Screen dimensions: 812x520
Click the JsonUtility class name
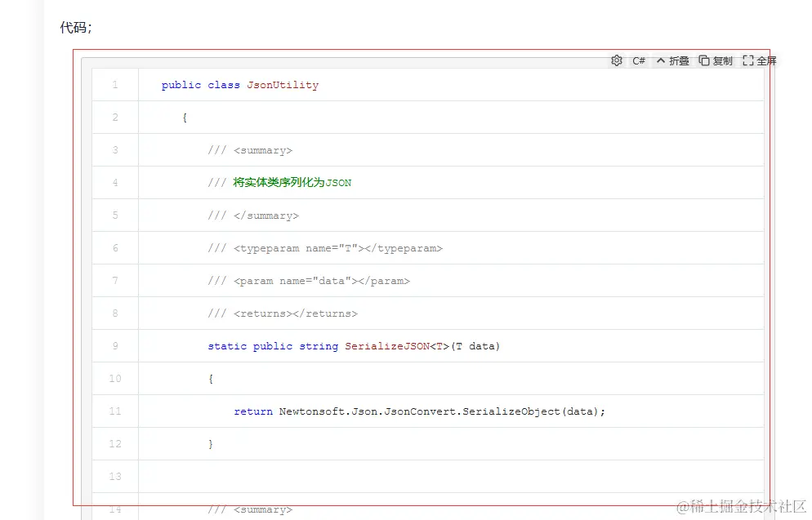283,85
